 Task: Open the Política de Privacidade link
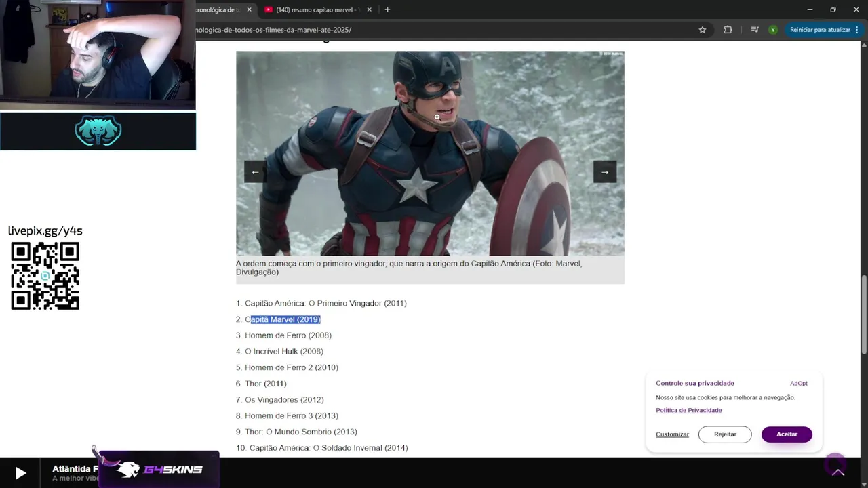click(x=688, y=410)
